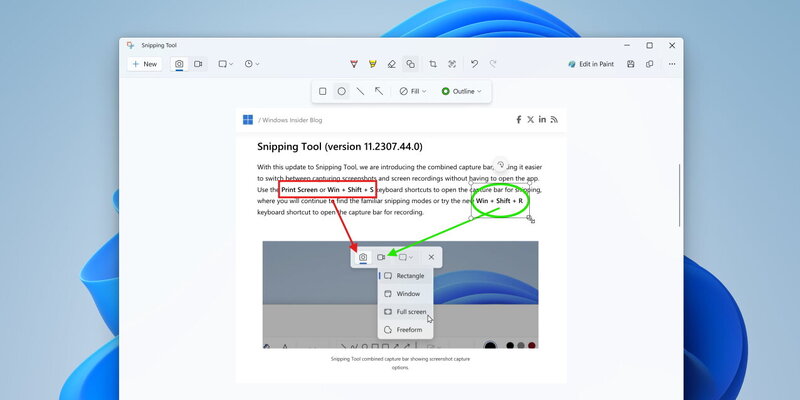Click the X close icon in captured capture bar
This screenshot has height=400, width=800.
pos(431,257)
